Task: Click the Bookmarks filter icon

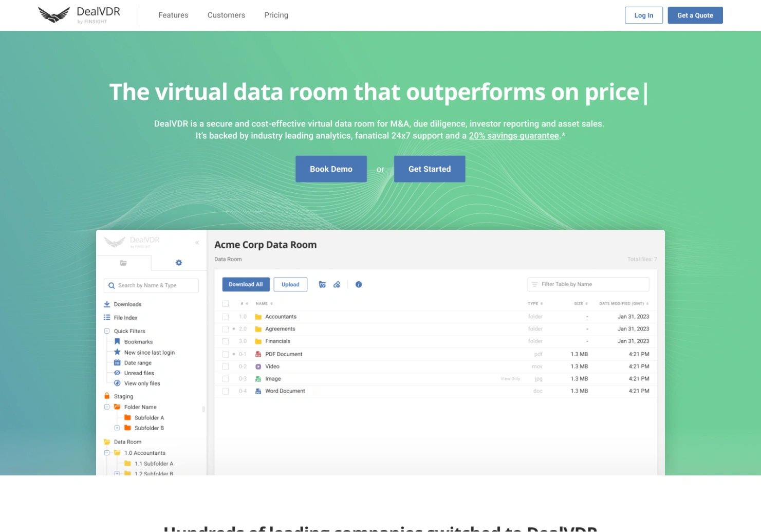Action: click(x=117, y=342)
